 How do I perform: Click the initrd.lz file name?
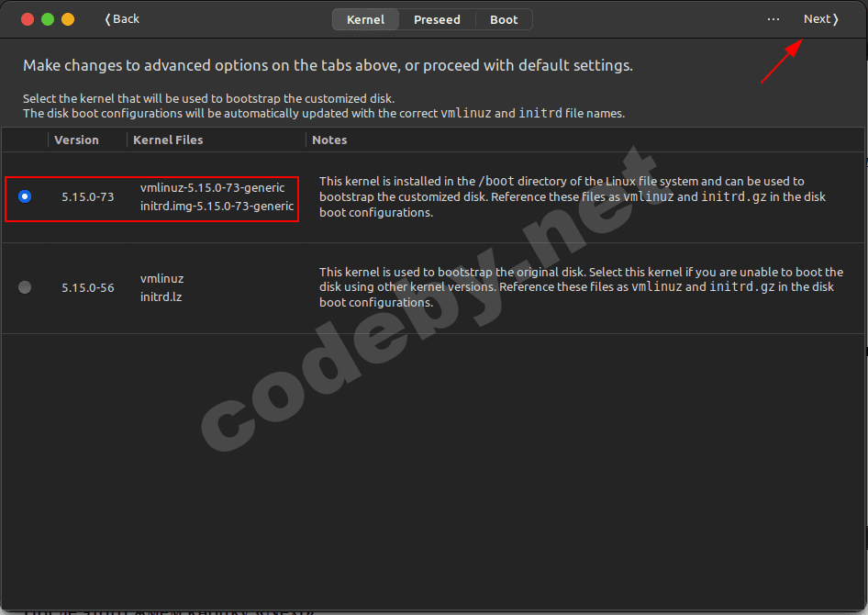[x=161, y=296]
